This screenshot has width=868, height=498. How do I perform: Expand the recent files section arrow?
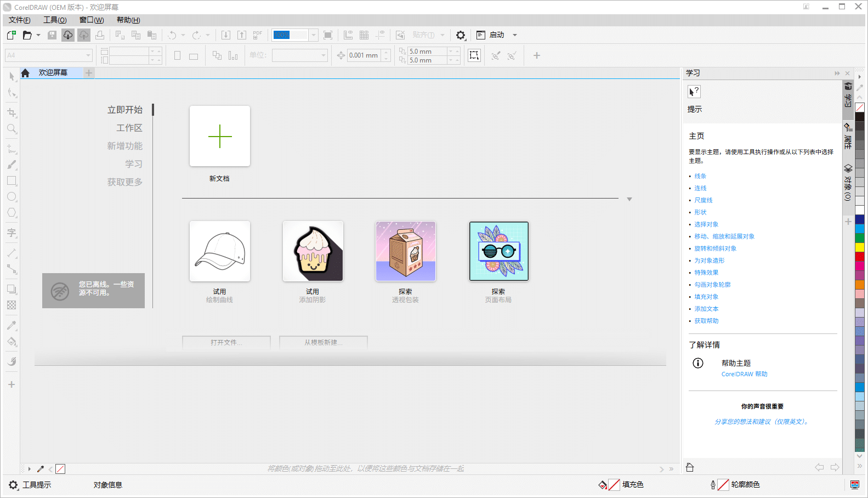629,199
